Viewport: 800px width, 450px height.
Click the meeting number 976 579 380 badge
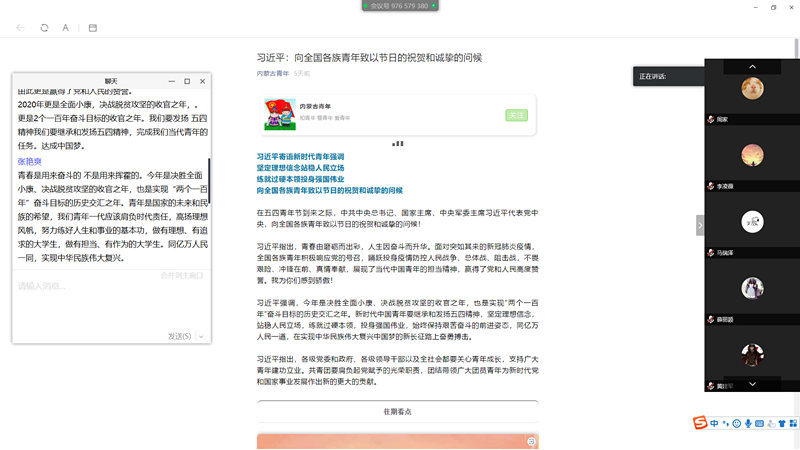400,6
